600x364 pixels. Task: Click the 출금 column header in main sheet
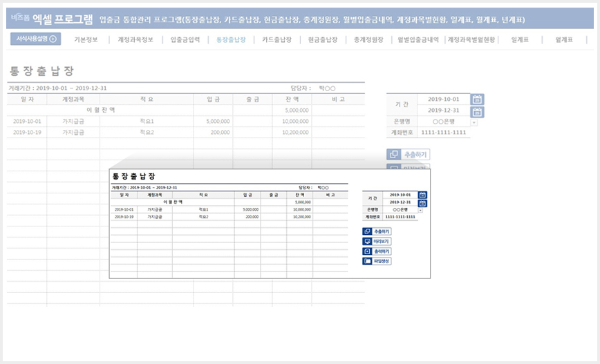pyautogui.click(x=252, y=99)
